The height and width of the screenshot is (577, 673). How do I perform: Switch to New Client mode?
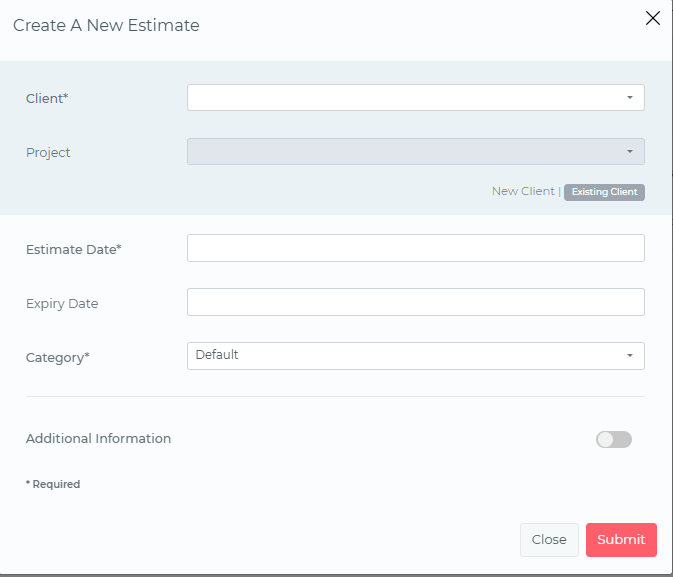click(x=522, y=191)
